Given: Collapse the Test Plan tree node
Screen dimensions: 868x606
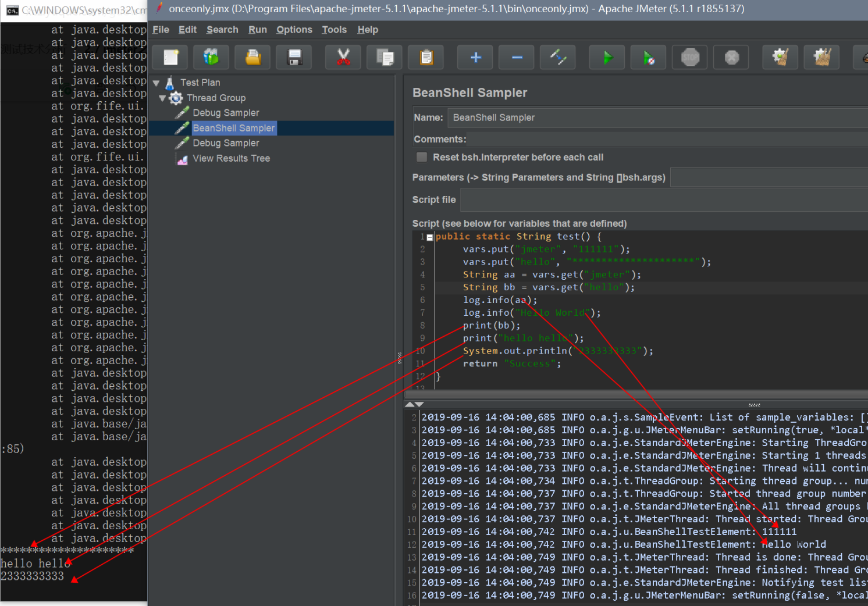Looking at the screenshot, I should click(x=156, y=83).
